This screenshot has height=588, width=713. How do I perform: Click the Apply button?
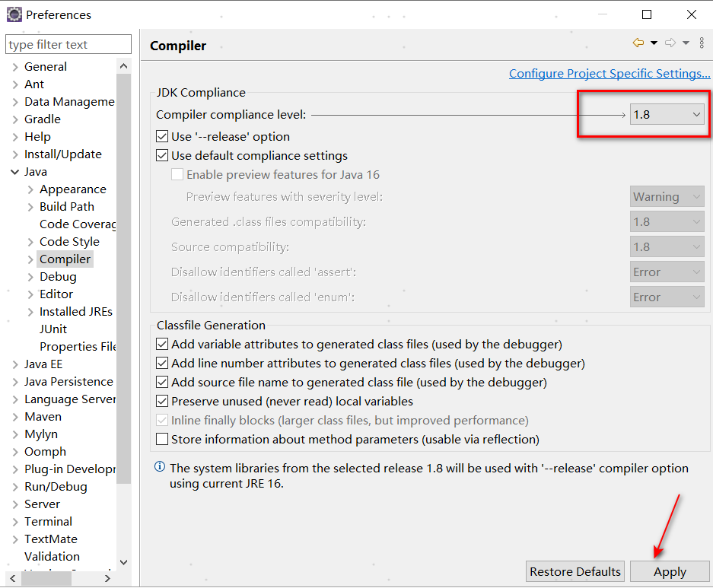coord(670,572)
